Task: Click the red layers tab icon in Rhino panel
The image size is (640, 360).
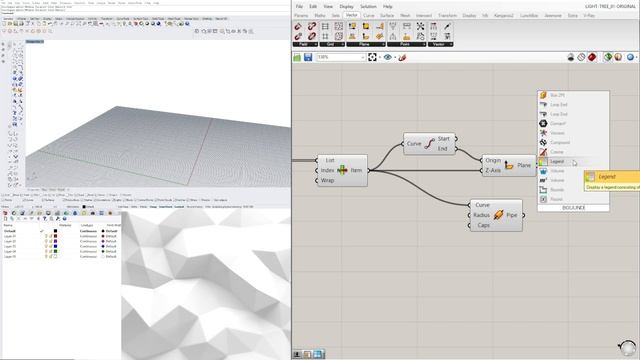Action: [5, 213]
